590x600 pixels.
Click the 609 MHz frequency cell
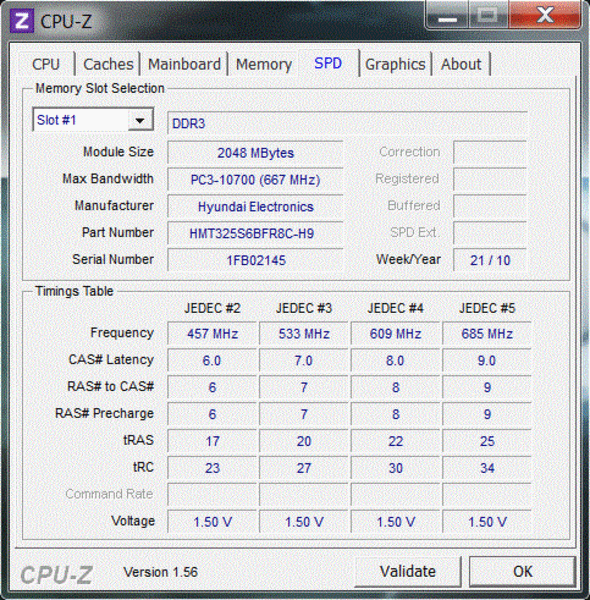click(x=395, y=334)
